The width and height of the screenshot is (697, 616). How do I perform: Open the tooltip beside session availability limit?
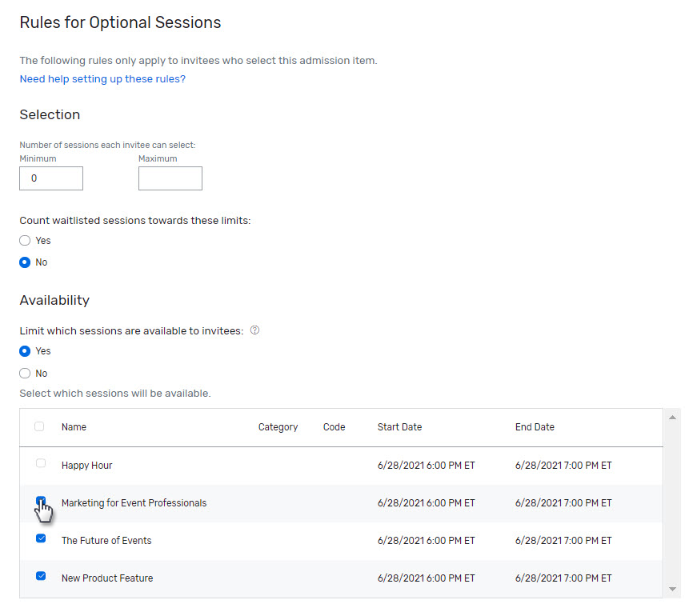[254, 330]
